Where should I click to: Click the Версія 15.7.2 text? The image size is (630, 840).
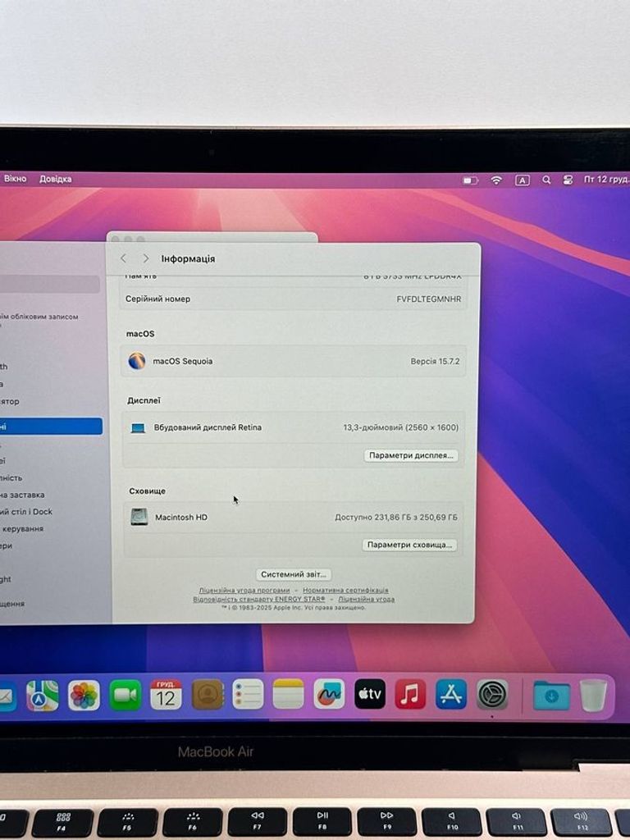coord(435,361)
